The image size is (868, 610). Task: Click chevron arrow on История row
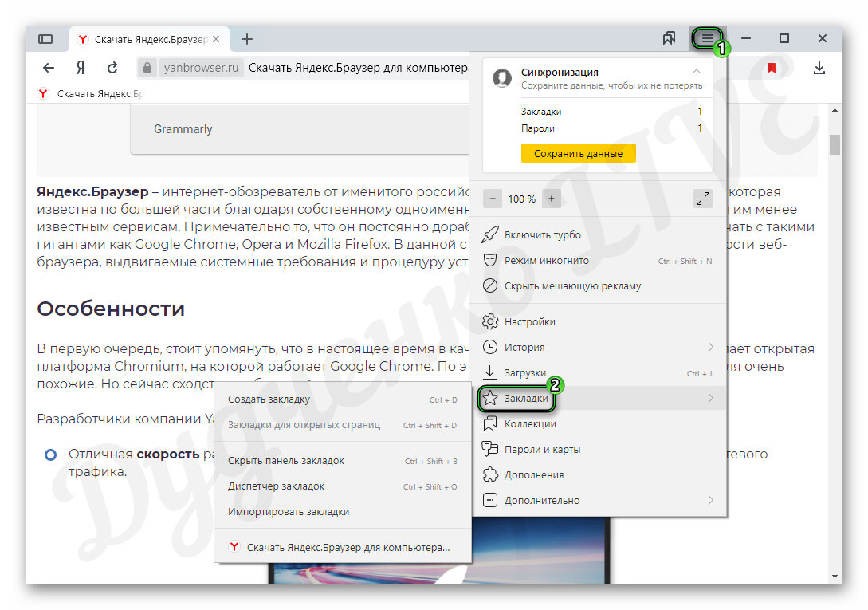pyautogui.click(x=711, y=348)
